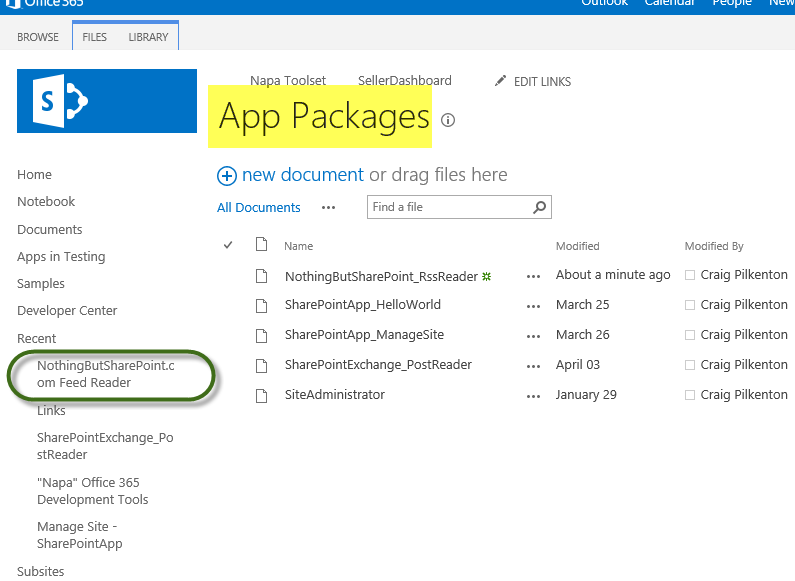Open the SharePointExchange_PostReader file name
This screenshot has width=795, height=581.
point(378,365)
